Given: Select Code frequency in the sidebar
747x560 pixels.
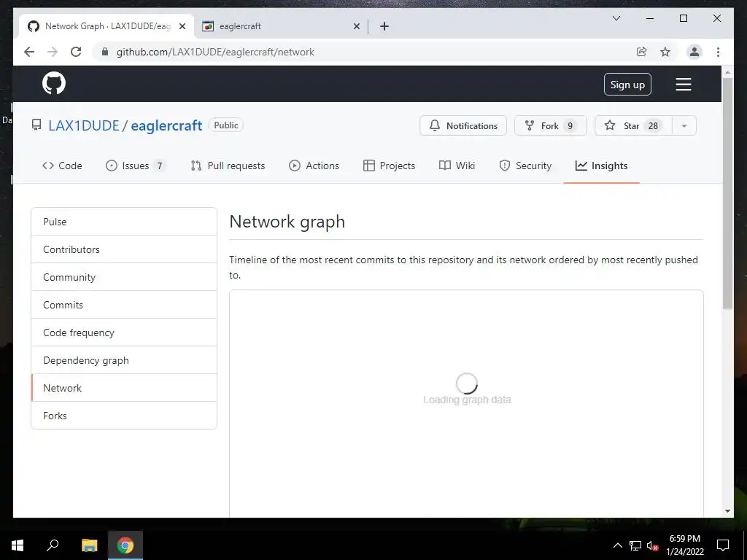Looking at the screenshot, I should click(x=124, y=332).
